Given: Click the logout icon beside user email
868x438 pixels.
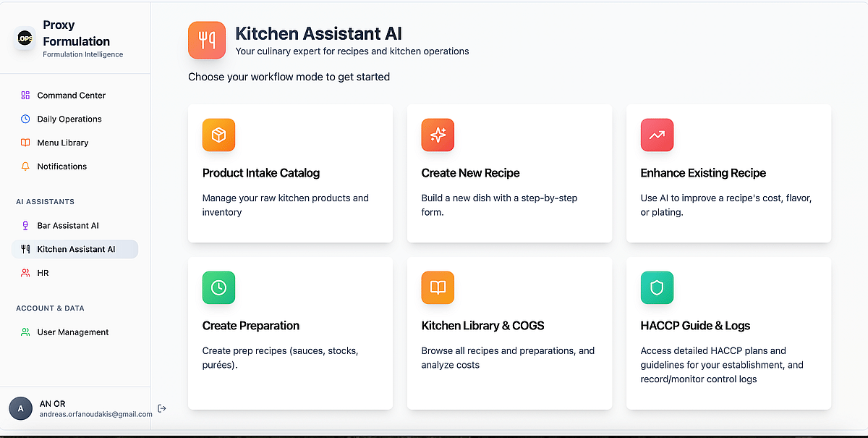Looking at the screenshot, I should pos(162,408).
